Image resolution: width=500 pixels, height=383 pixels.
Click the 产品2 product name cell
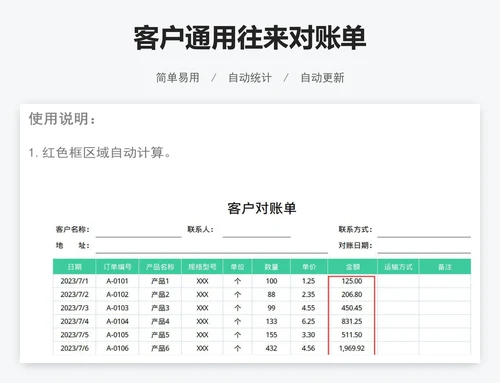tap(160, 295)
